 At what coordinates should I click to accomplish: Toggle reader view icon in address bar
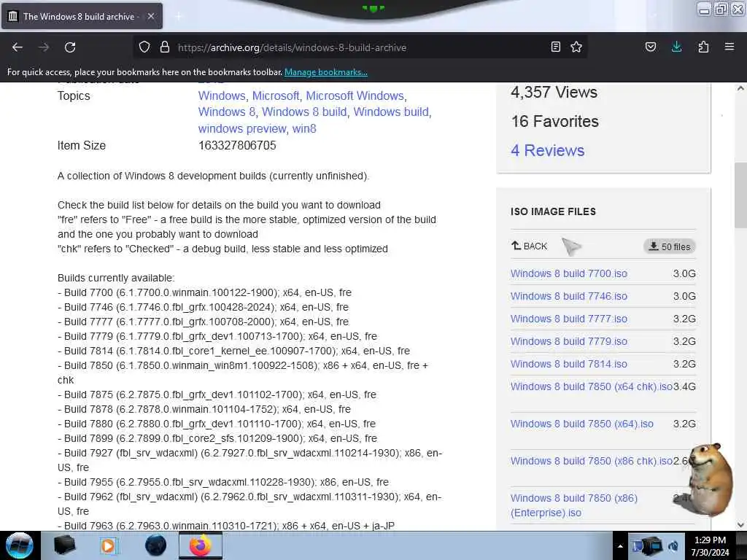pyautogui.click(x=555, y=47)
